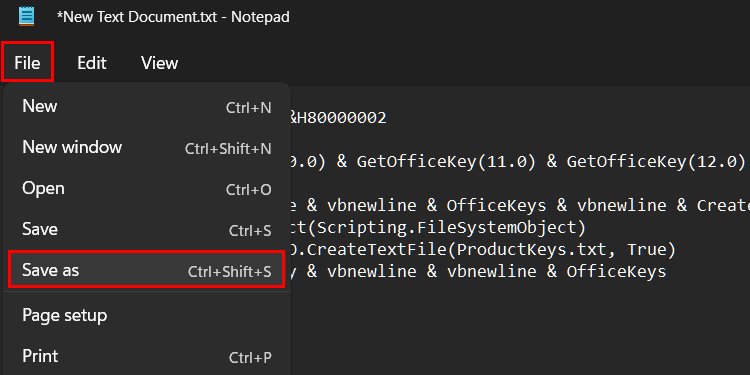Open Page setup from the File menu
Screen dimensions: 750x375
click(x=146, y=316)
